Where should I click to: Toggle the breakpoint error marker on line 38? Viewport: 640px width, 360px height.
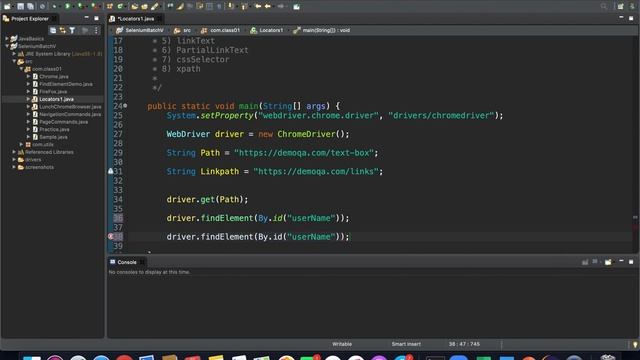click(111, 236)
